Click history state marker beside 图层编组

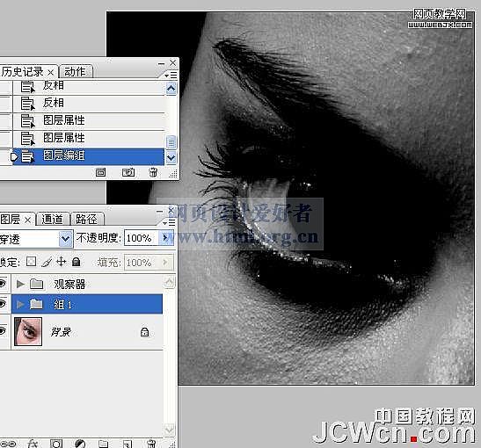coord(13,157)
